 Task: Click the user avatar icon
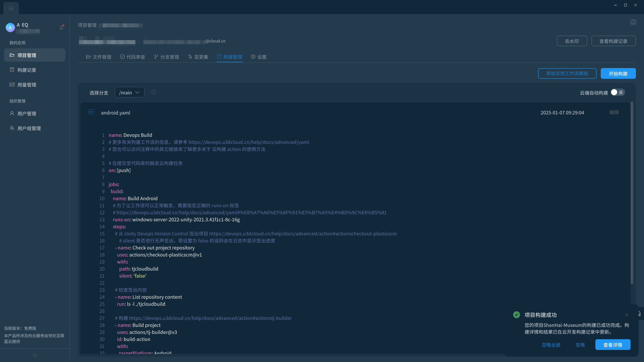click(x=10, y=27)
